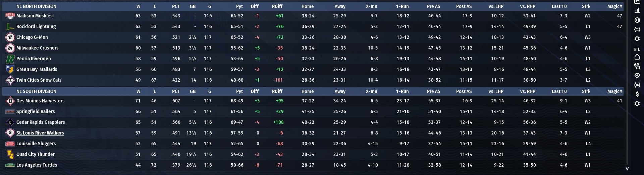The height and width of the screenshot is (175, 644).
Task: Click the Rockford Lightning logo
Action: click(10, 26)
